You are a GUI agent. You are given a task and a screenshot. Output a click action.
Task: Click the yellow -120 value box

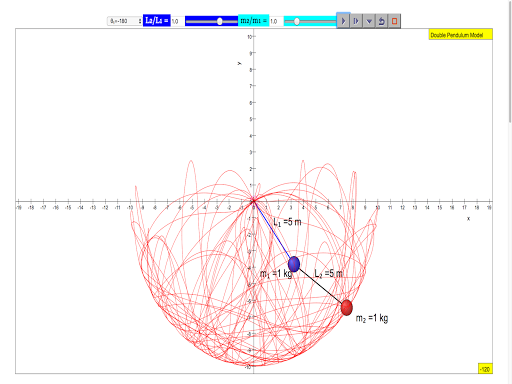(485, 369)
